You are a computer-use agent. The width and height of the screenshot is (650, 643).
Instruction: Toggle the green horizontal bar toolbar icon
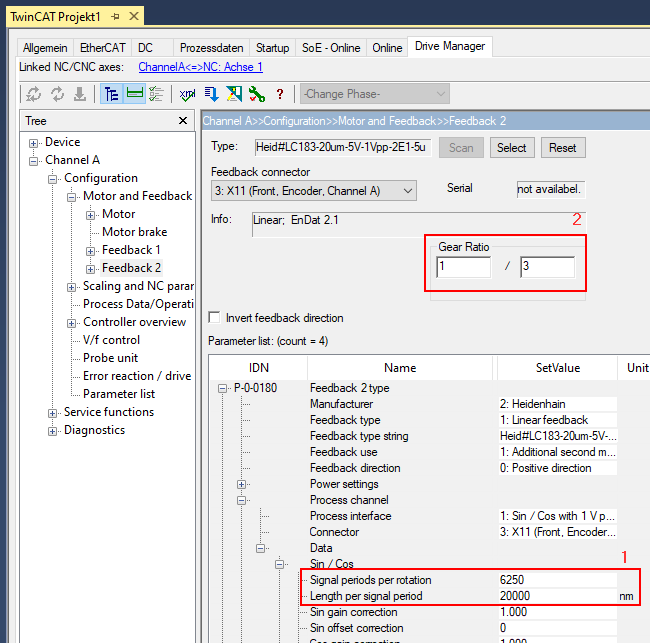[135, 94]
